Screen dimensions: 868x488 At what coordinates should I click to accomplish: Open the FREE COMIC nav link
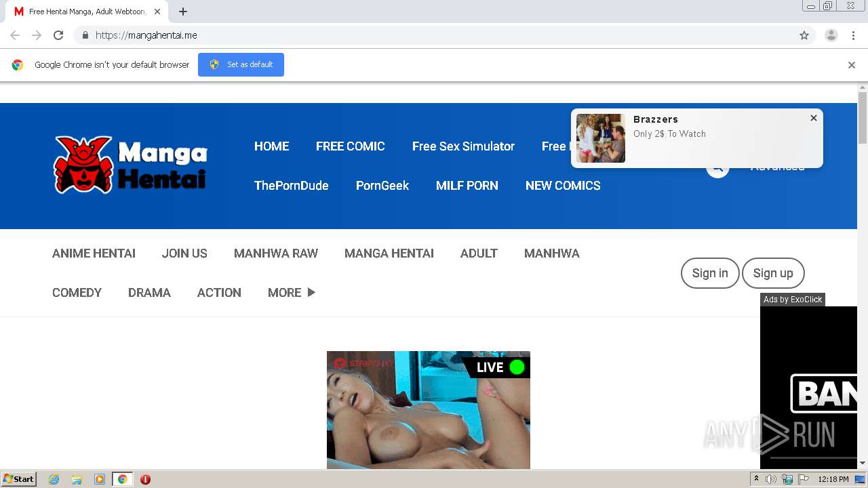[351, 146]
